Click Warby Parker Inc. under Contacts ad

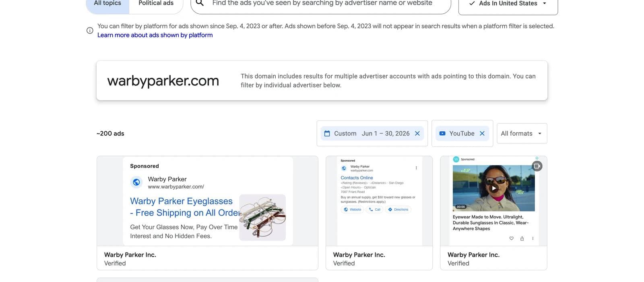(x=359, y=255)
